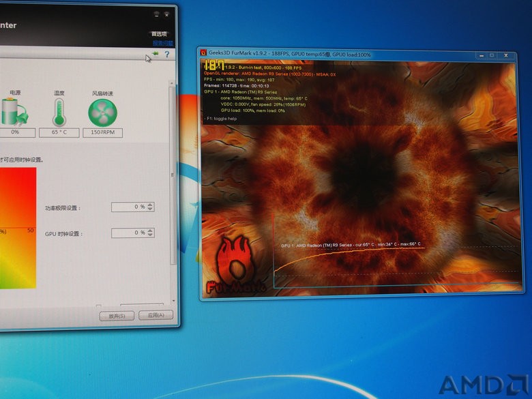Click the GPU 时钟设置 label text

pos(63,234)
